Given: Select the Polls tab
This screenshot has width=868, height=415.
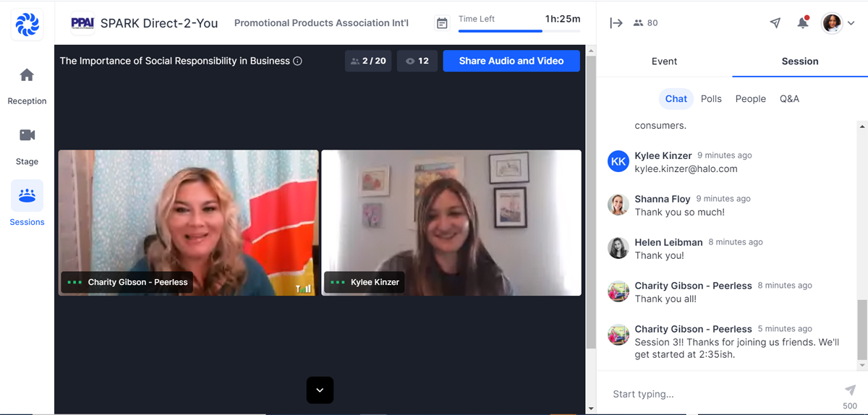Looking at the screenshot, I should [x=711, y=99].
